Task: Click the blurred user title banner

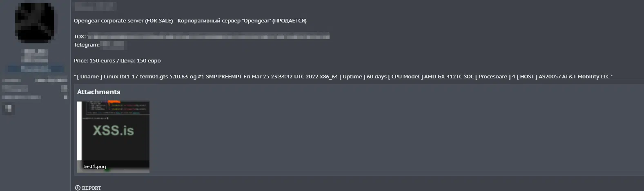Action: pyautogui.click(x=36, y=69)
